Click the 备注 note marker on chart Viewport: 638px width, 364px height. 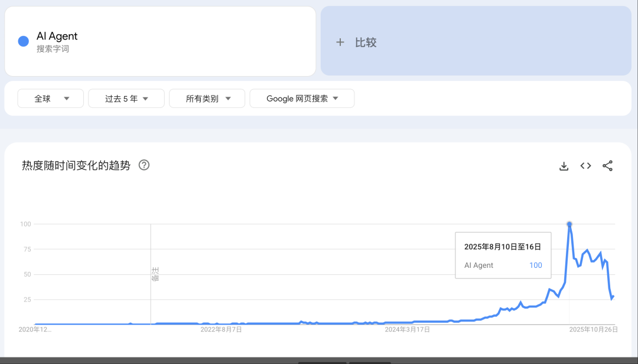(x=155, y=274)
